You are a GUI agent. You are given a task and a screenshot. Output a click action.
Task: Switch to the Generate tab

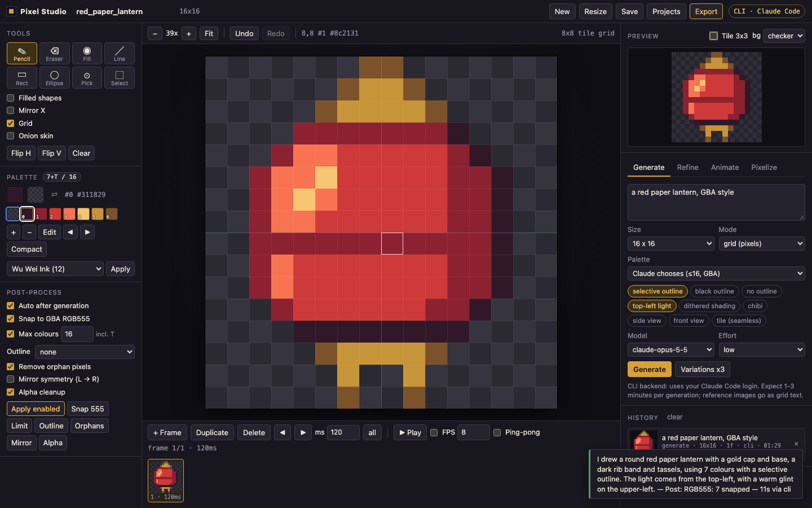click(648, 168)
